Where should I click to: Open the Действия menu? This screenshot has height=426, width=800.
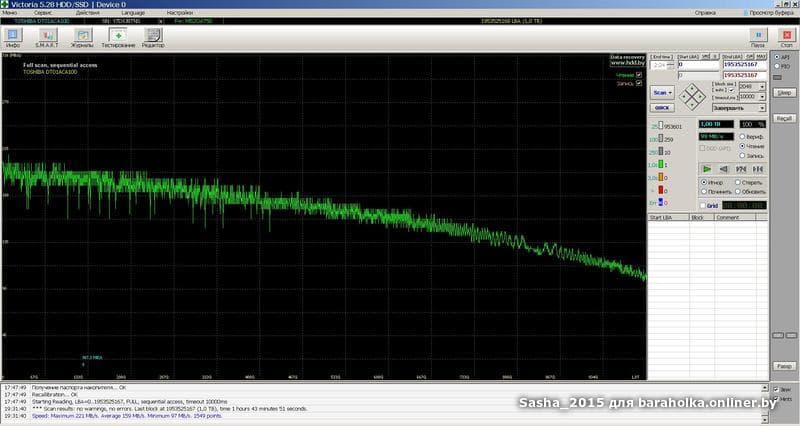[87, 13]
